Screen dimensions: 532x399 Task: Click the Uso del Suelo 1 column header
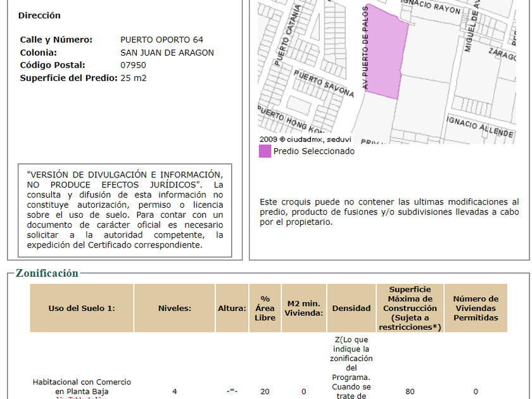[82, 308]
